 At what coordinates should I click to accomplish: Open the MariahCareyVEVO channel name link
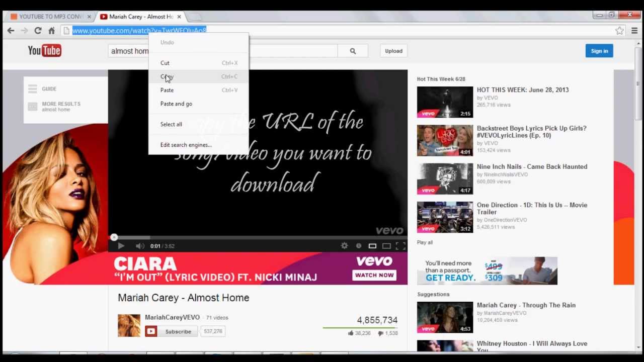point(172,317)
